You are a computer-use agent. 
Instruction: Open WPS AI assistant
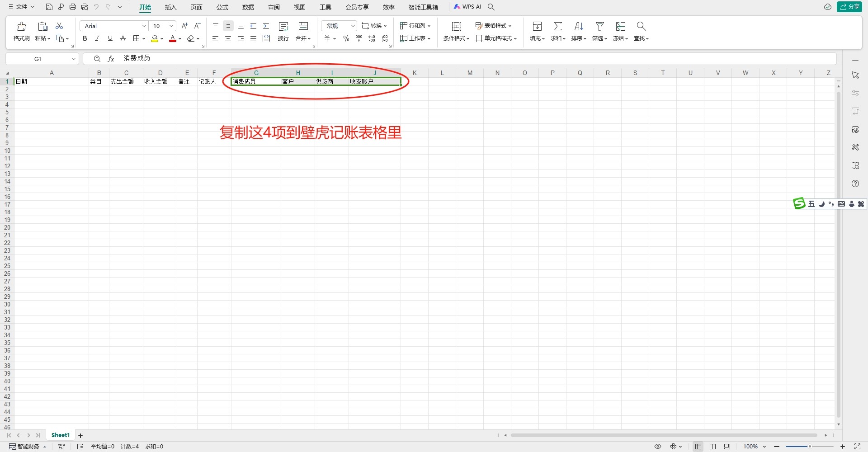pos(467,7)
